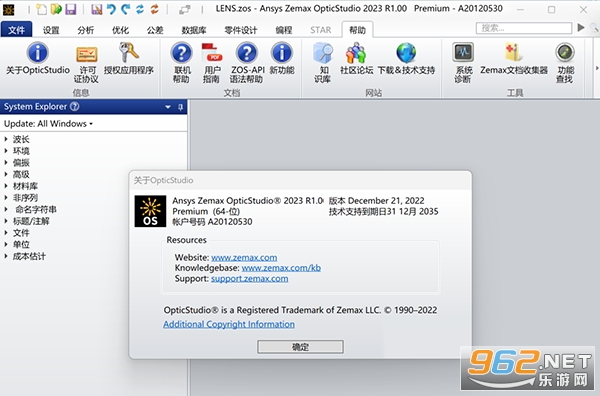This screenshot has width=600, height=396.
Task: Click Additional Copyright Information link
Action: 229,324
